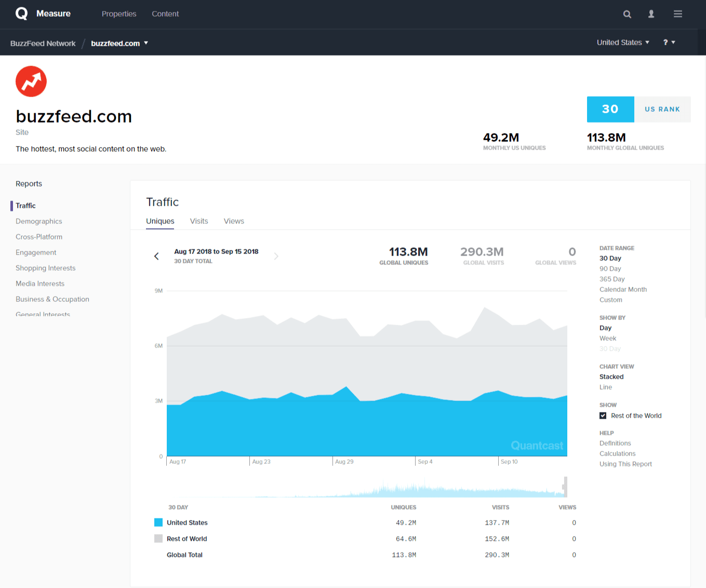This screenshot has width=706, height=588.
Task: Select the 30 Day date range
Action: tap(610, 258)
